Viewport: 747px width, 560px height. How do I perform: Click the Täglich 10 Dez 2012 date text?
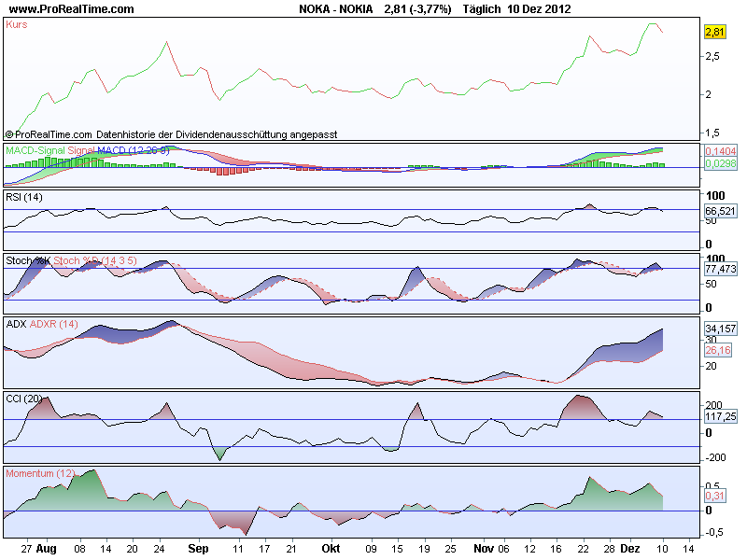(517, 9)
